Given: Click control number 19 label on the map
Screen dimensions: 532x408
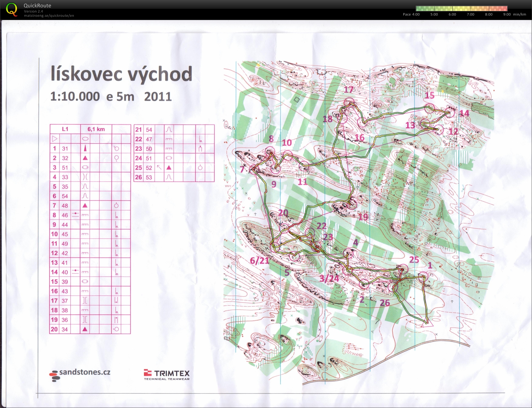Looking at the screenshot, I should point(363,217).
